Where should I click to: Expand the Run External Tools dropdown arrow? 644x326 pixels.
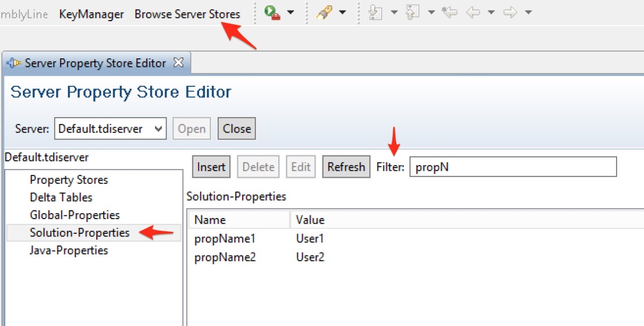(x=291, y=12)
